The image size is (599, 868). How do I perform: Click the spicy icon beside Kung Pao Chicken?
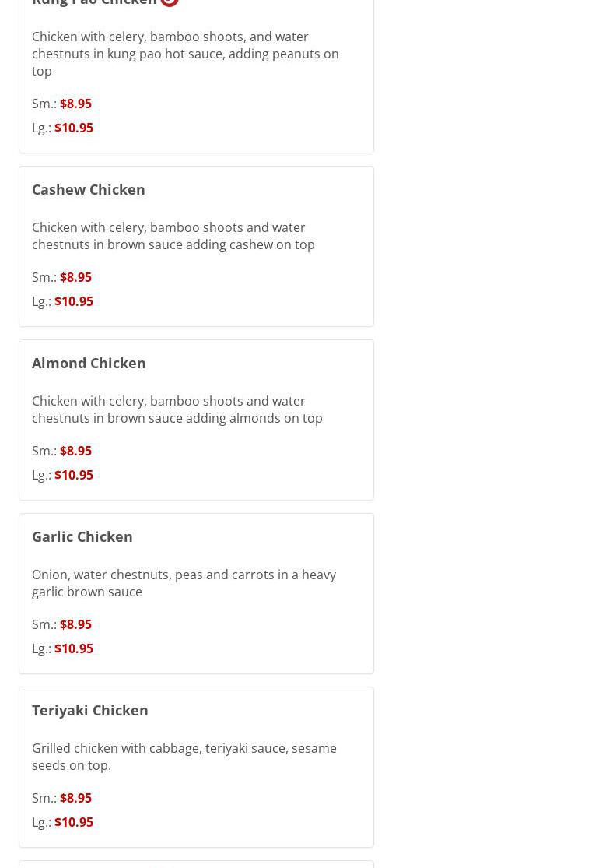click(x=170, y=2)
